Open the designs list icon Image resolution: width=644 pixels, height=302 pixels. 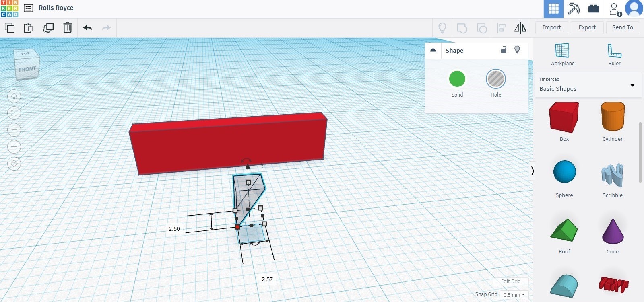(x=28, y=8)
